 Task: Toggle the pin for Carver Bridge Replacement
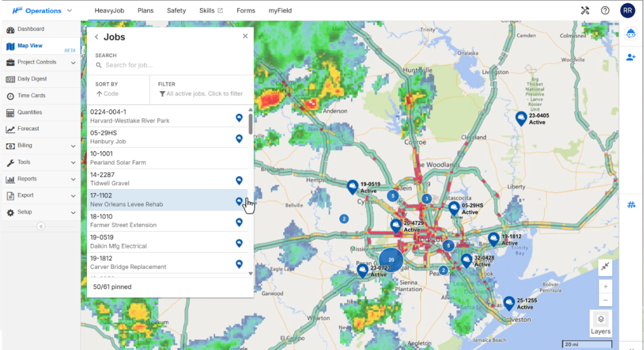239,264
